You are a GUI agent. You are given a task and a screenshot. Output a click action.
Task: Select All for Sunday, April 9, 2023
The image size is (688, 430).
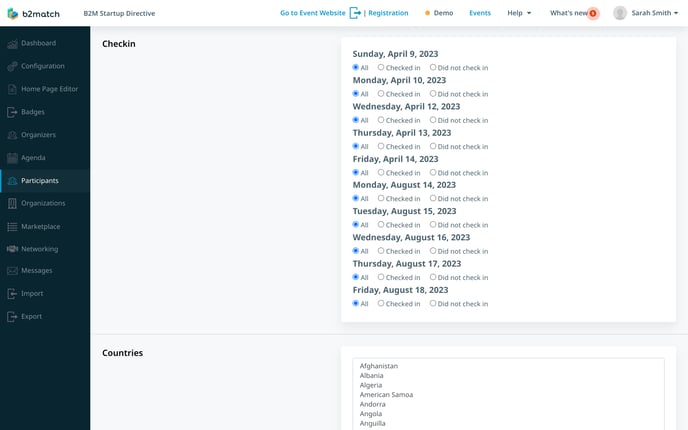pos(356,68)
